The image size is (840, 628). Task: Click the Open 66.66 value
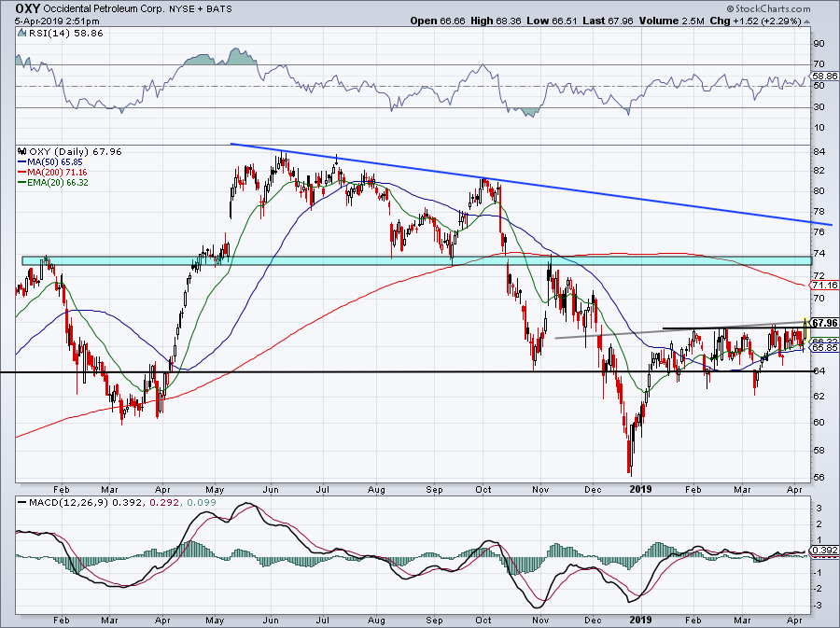coord(438,21)
